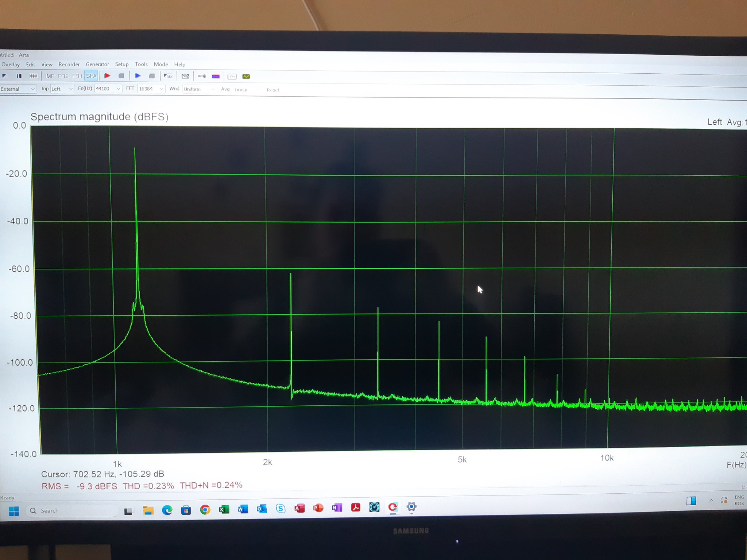Open Skype from the taskbar
The width and height of the screenshot is (747, 560).
(280, 508)
